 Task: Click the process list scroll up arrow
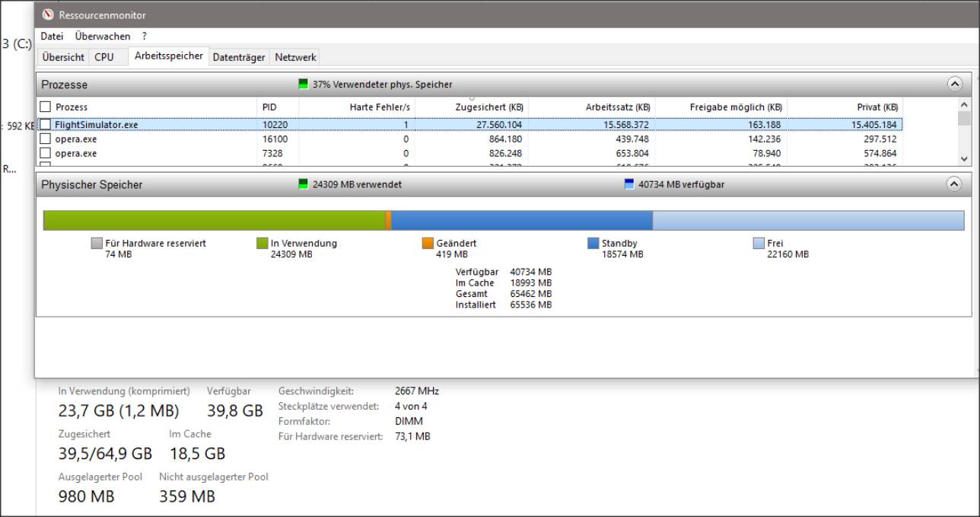tap(964, 104)
